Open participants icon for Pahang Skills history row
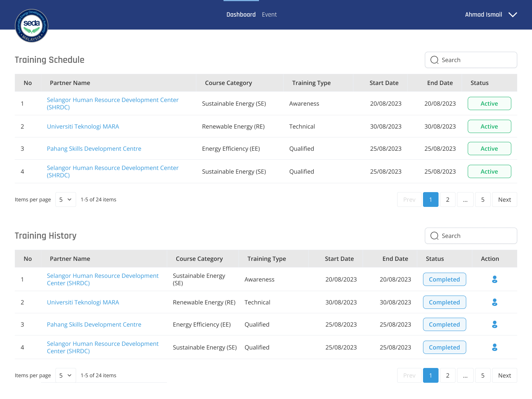This screenshot has width=532, height=399. (x=495, y=324)
